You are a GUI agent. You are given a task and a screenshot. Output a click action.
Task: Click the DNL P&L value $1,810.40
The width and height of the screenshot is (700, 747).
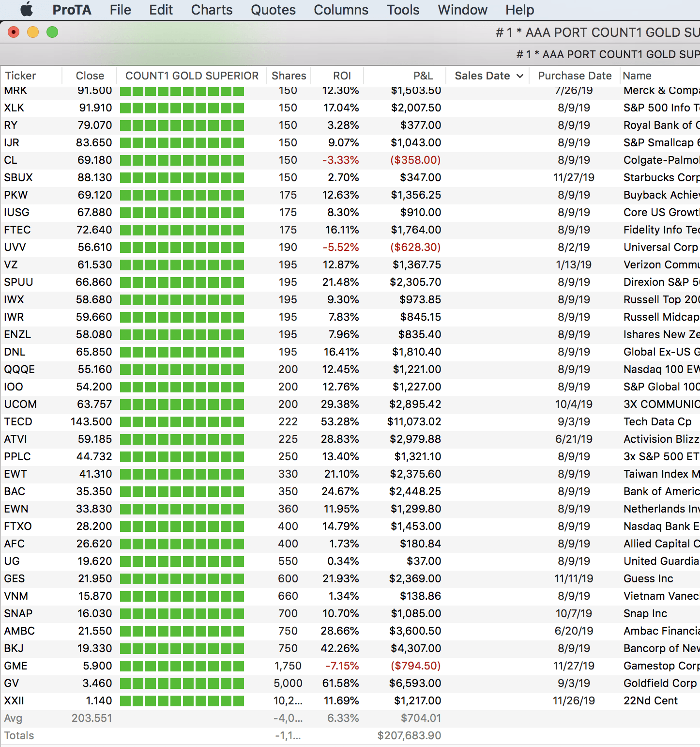pos(417,352)
